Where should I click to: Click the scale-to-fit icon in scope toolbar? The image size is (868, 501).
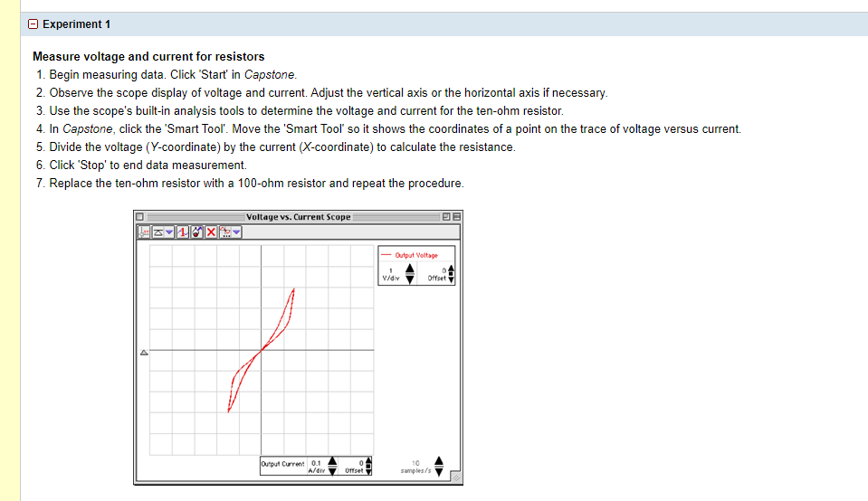[x=157, y=232]
